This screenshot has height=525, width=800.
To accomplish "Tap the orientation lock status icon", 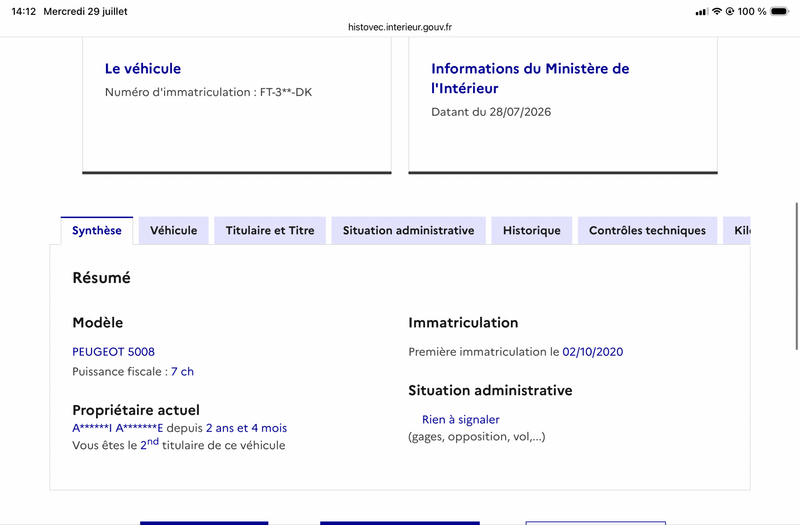I will pyautogui.click(x=730, y=11).
